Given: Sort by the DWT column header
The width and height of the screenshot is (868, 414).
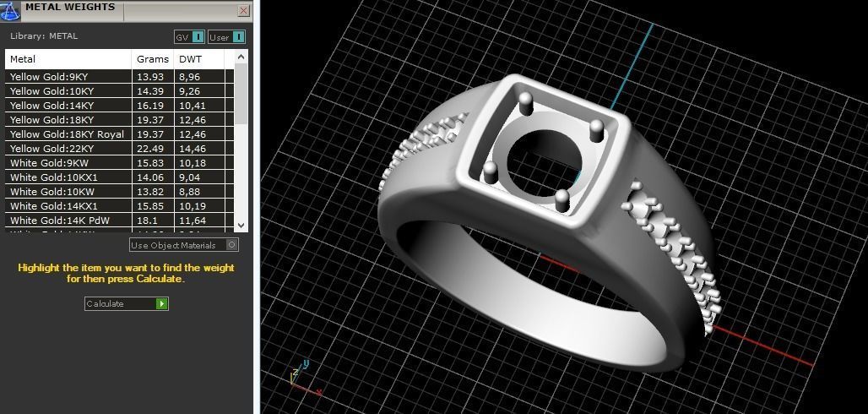Looking at the screenshot, I should (x=199, y=59).
